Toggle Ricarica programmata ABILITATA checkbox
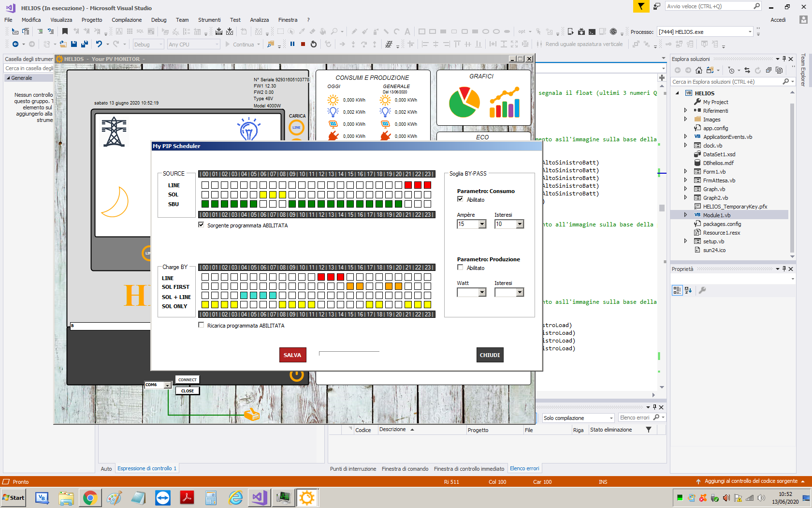This screenshot has height=508, width=812. pyautogui.click(x=201, y=325)
